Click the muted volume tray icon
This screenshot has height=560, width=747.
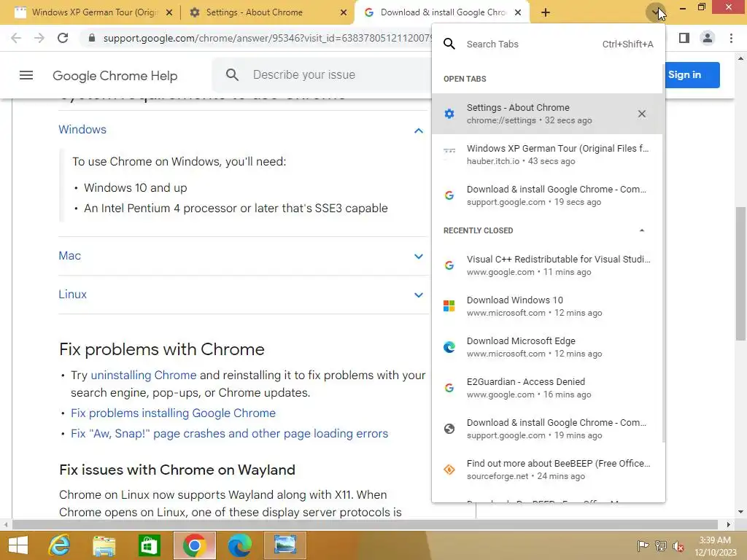click(678, 546)
